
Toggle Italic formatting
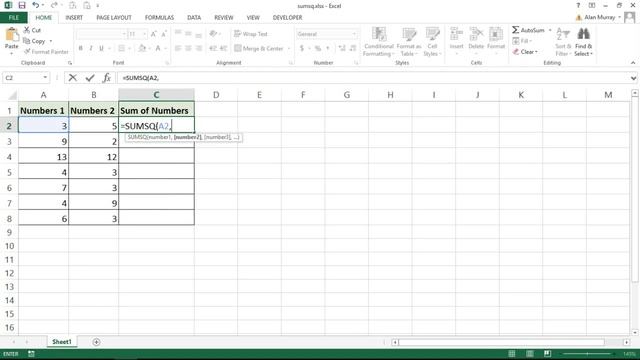click(91, 48)
